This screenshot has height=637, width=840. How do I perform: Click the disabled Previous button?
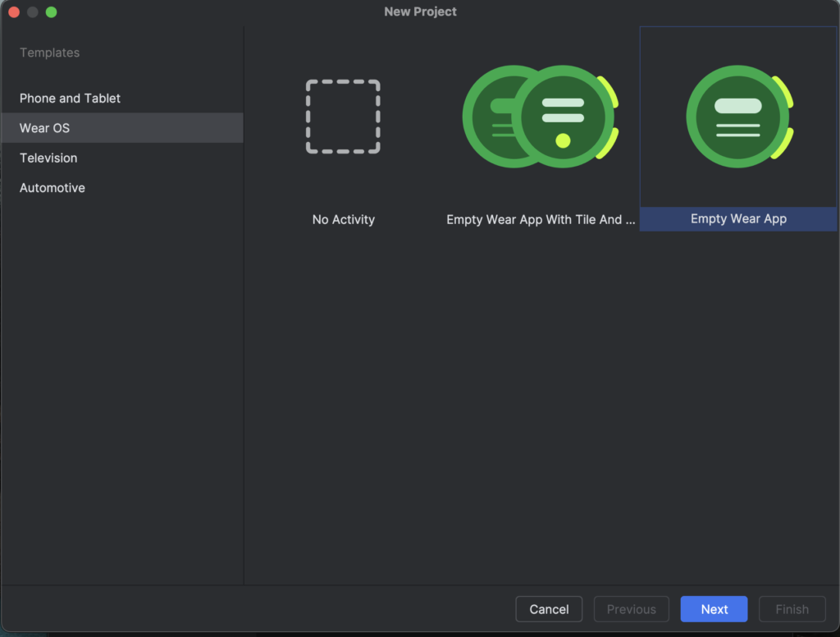pos(631,609)
